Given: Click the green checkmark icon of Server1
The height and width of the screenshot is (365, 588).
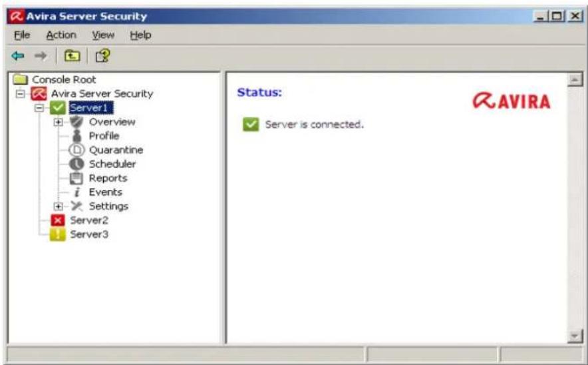Looking at the screenshot, I should (57, 108).
